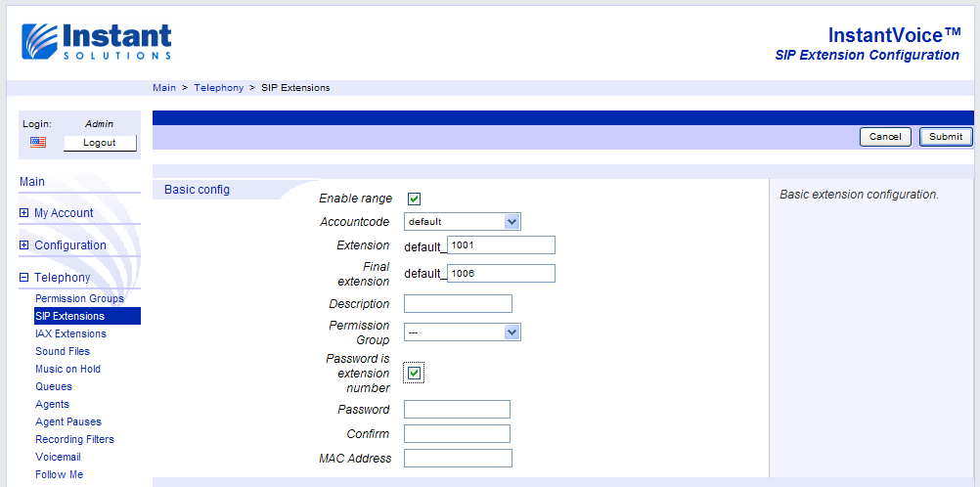The height and width of the screenshot is (487, 980).
Task: Click the Instant Solutions logo
Action: pos(96,42)
